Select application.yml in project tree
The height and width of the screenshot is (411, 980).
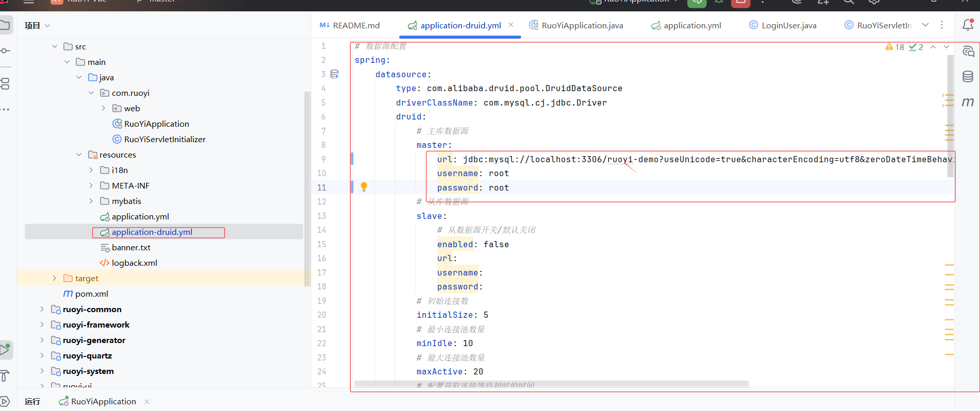[134, 216]
